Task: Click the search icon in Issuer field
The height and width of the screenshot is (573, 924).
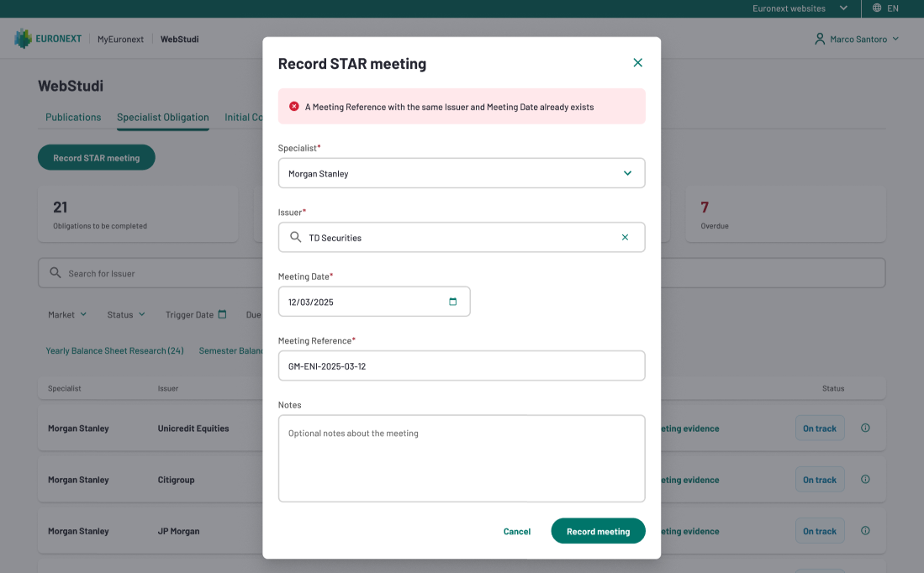Action: 296,237
